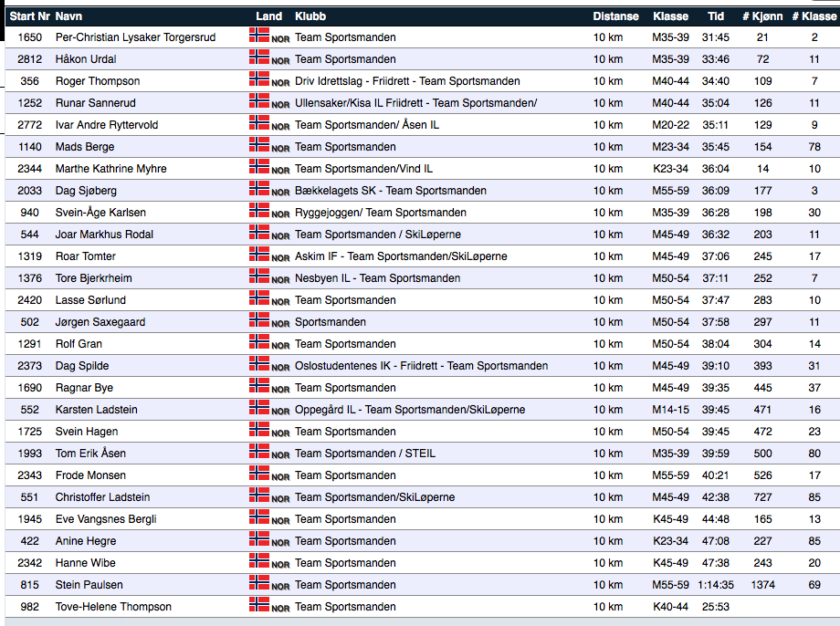Image resolution: width=840 pixels, height=626 pixels.
Task: Click the club Oppegård IL - Team Sportsmanden/SkiLøperne
Action: (x=410, y=410)
